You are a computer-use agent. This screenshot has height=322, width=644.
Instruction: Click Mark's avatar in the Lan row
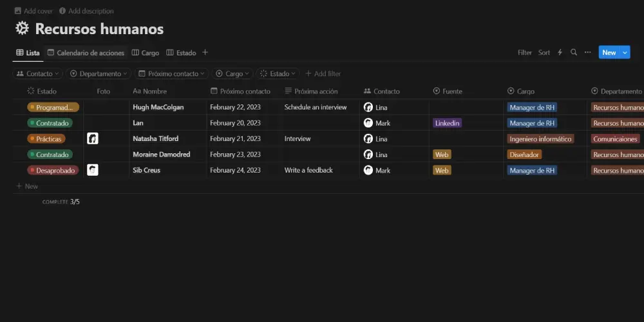pyautogui.click(x=368, y=123)
